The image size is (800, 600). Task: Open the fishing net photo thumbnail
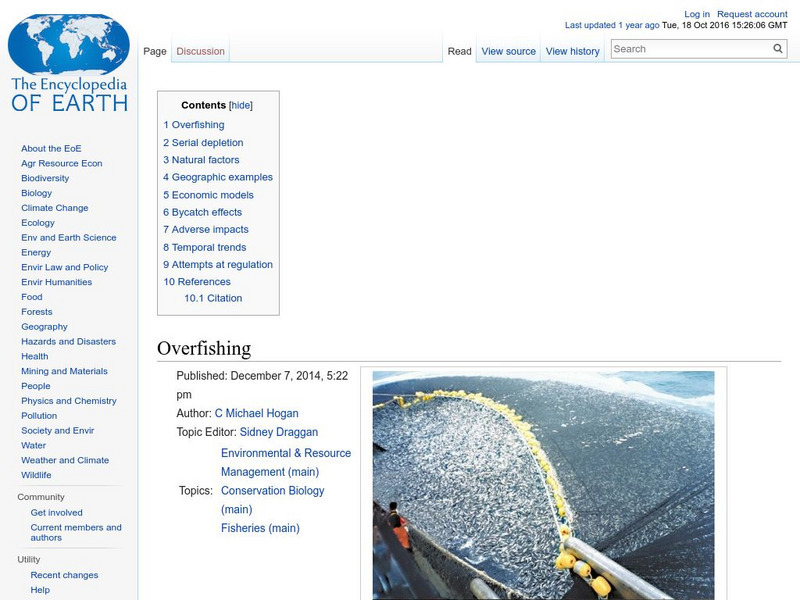[543, 485]
